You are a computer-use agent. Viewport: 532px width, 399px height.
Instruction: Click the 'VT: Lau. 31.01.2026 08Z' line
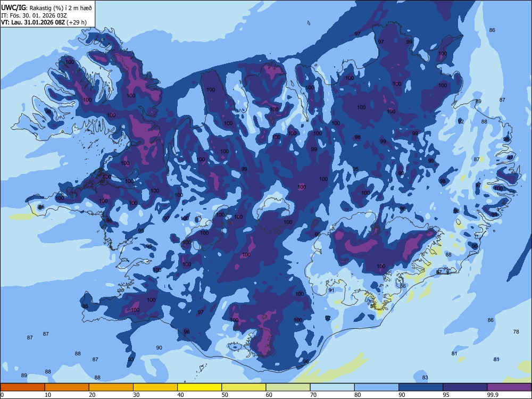pos(44,22)
